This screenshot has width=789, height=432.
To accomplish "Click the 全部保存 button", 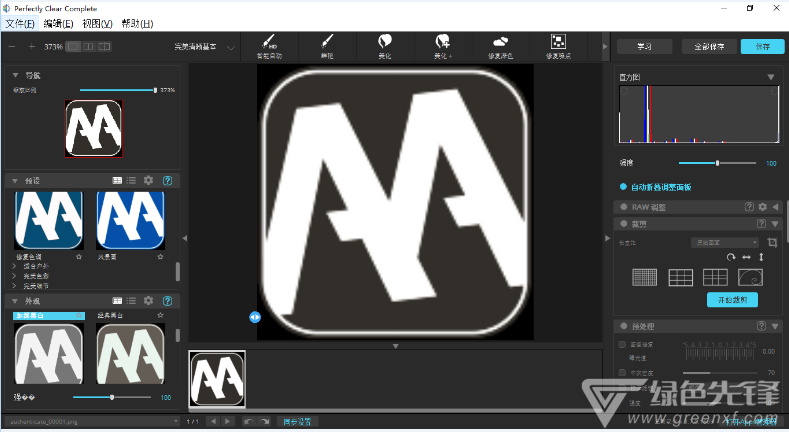I will (709, 46).
